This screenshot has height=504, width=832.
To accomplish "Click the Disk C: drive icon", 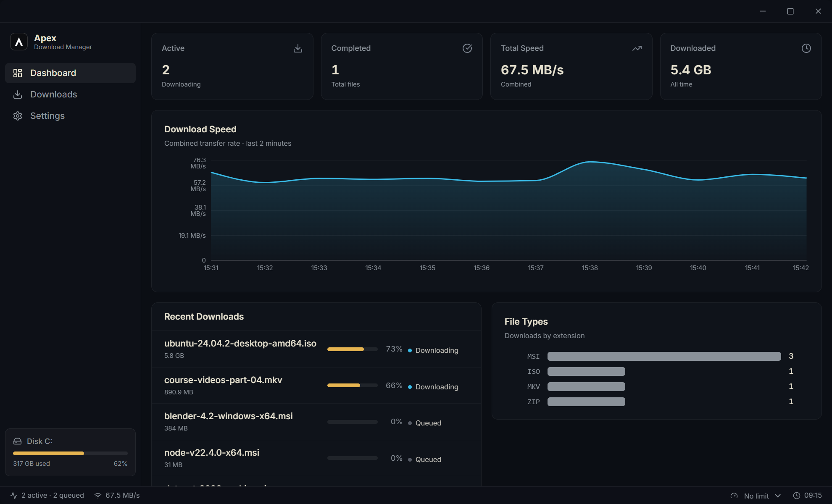I will (17, 441).
